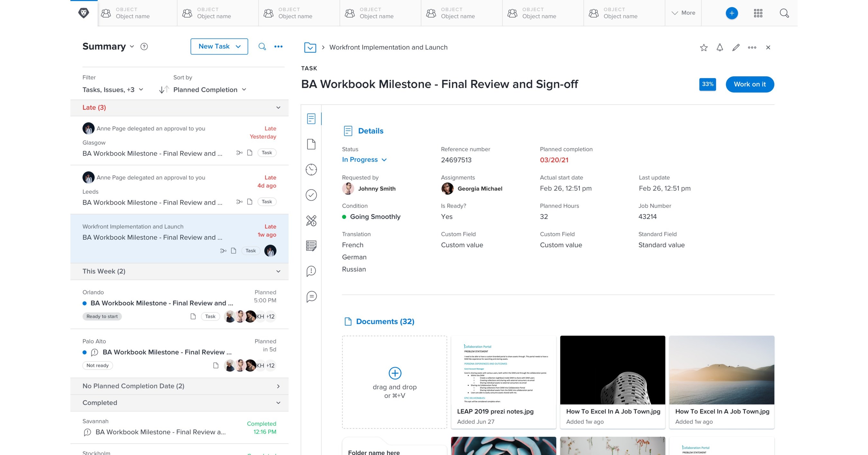
Task: Open Hours clock section in side rail
Action: [311, 170]
